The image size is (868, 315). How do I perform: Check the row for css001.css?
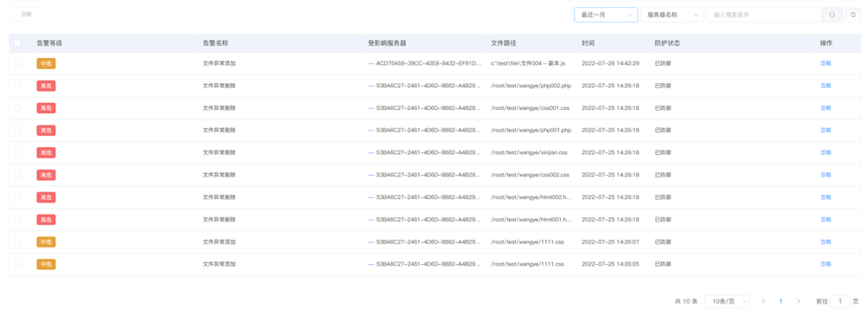(x=17, y=107)
